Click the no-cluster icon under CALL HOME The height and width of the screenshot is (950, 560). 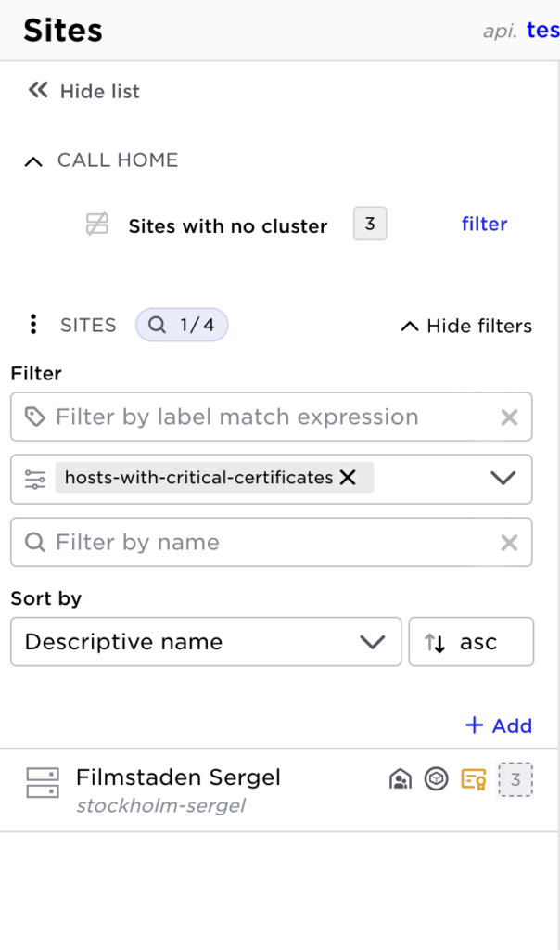96,225
